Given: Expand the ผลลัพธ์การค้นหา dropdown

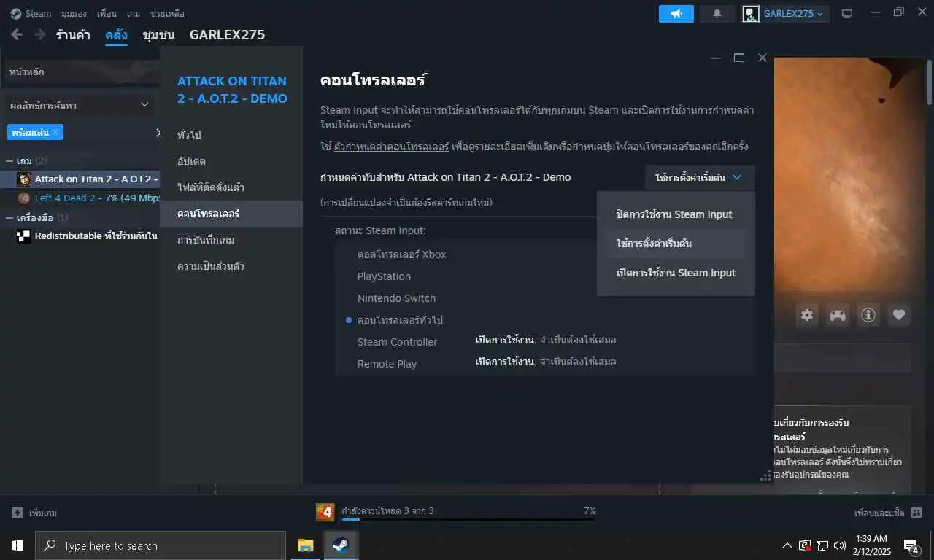Looking at the screenshot, I should click(80, 105).
